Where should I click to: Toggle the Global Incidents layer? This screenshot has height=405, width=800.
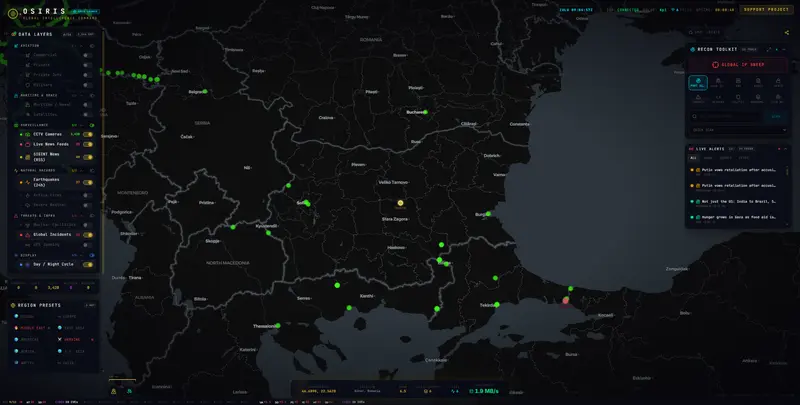point(88,235)
